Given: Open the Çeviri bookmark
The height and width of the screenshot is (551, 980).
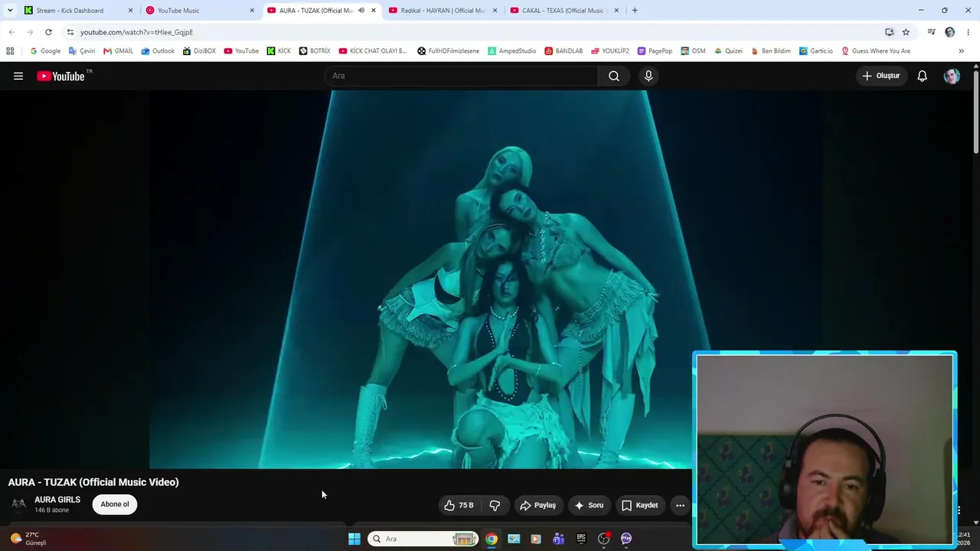Looking at the screenshot, I should coord(82,51).
